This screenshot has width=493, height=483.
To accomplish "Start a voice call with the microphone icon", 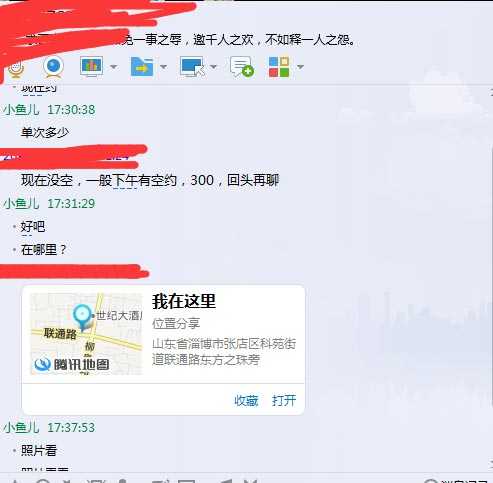I will click(x=16, y=68).
